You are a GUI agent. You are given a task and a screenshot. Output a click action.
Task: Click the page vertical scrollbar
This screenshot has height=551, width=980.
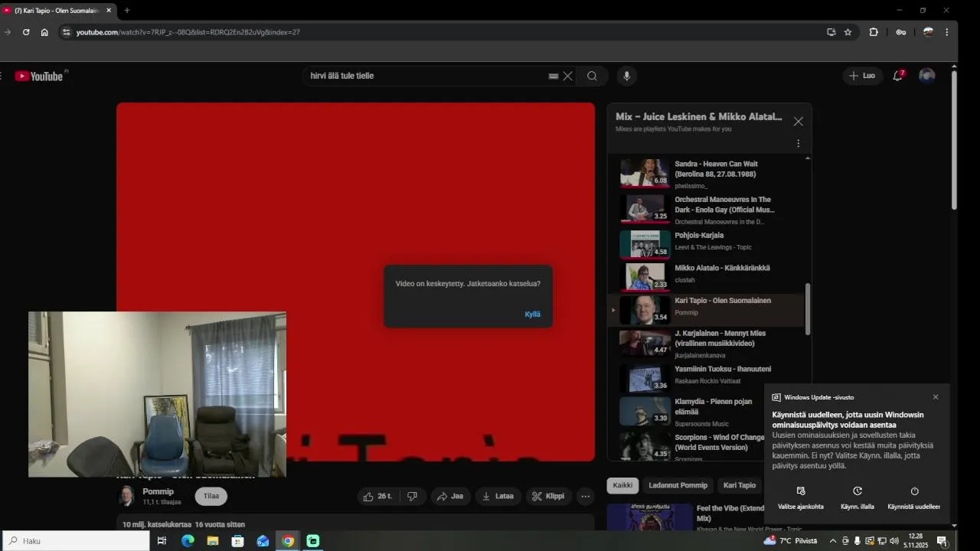tap(954, 139)
